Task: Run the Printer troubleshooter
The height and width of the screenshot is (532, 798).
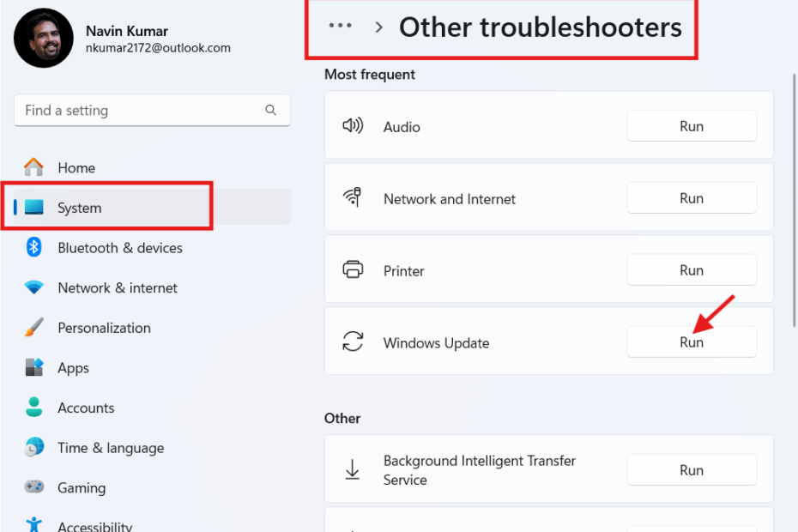Action: [691, 269]
